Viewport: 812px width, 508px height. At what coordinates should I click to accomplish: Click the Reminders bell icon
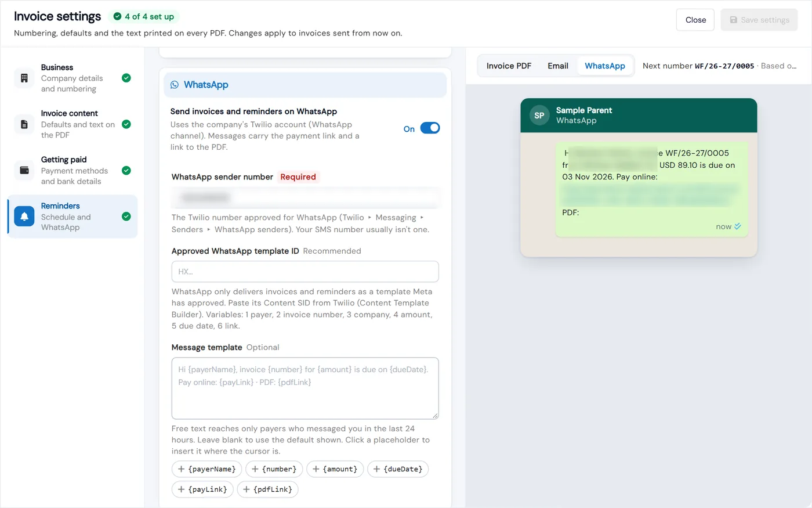pos(24,217)
